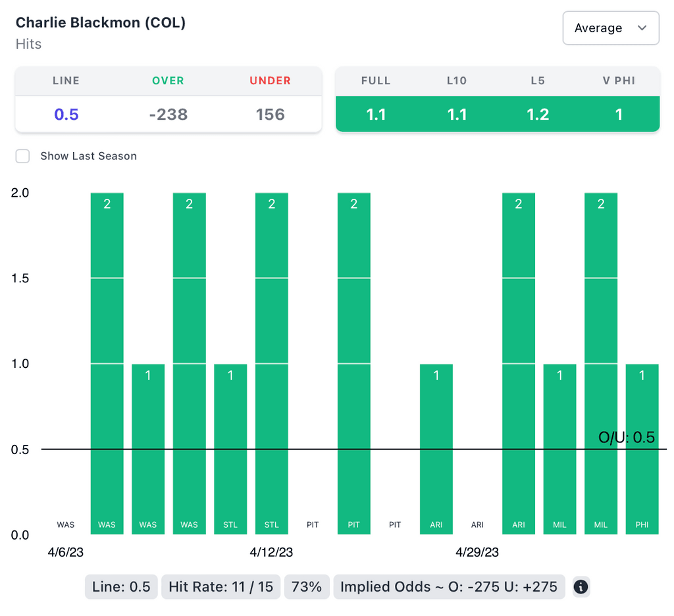Click the Hit Rate 11 / 15 badge

click(x=220, y=586)
